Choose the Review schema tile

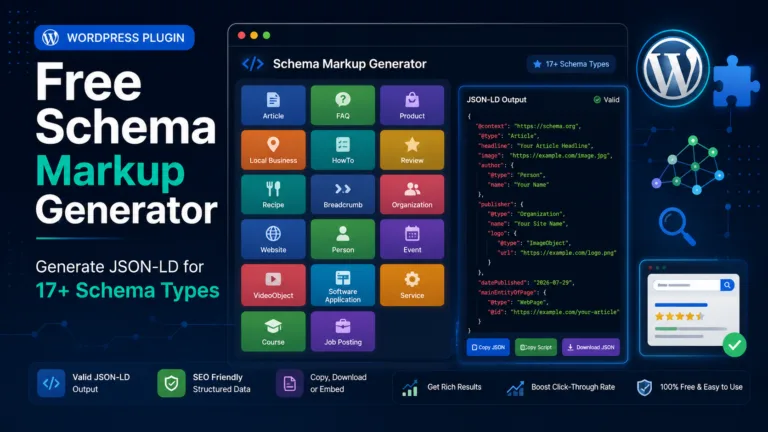coord(412,150)
